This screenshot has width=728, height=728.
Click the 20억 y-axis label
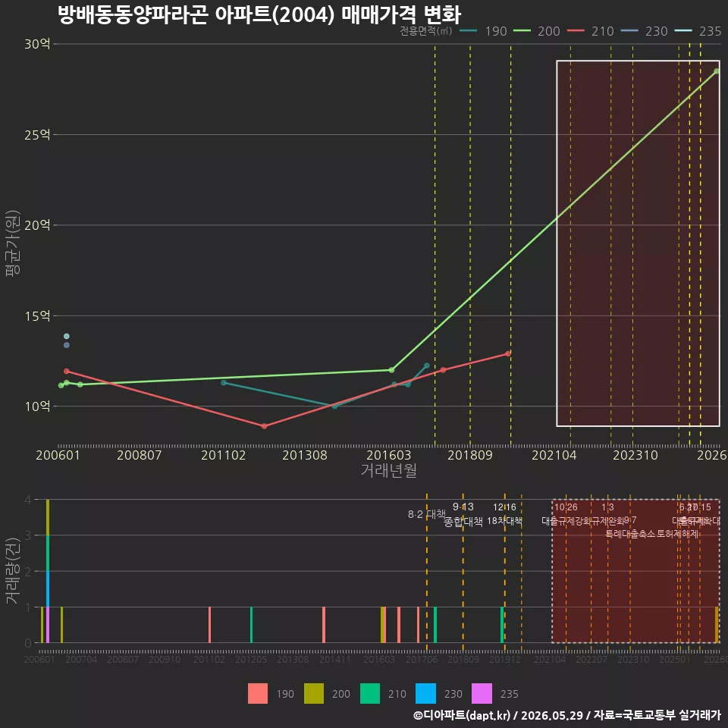[x=37, y=225]
